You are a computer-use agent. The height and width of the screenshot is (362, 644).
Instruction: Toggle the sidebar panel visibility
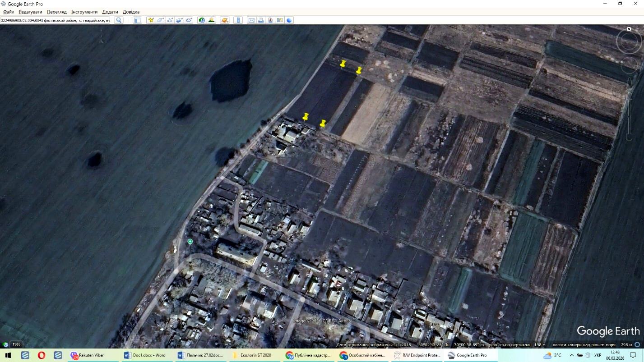coord(138,20)
